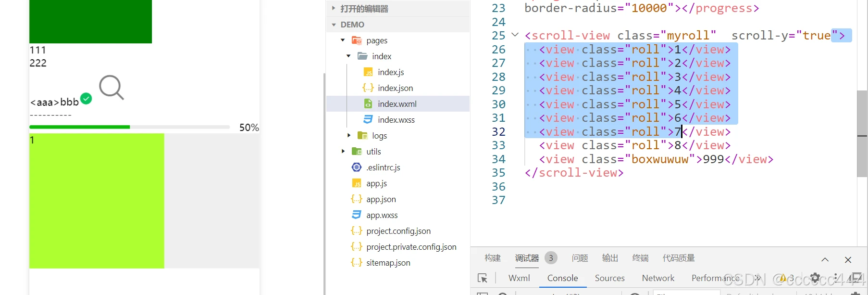The height and width of the screenshot is (295, 868).
Task: Open the Sources tab
Action: [x=609, y=278]
